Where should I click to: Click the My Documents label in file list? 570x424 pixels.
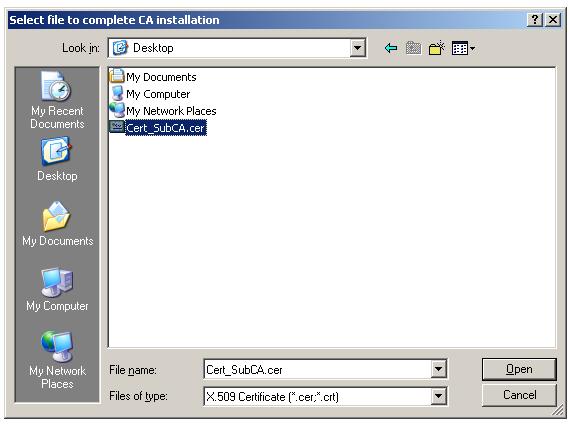click(x=161, y=77)
